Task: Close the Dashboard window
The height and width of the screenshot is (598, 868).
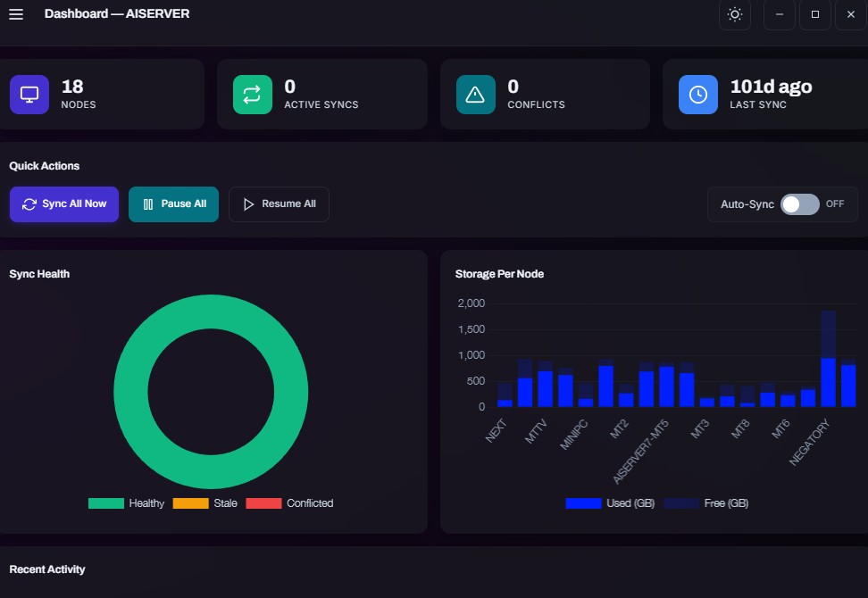Action: click(851, 14)
